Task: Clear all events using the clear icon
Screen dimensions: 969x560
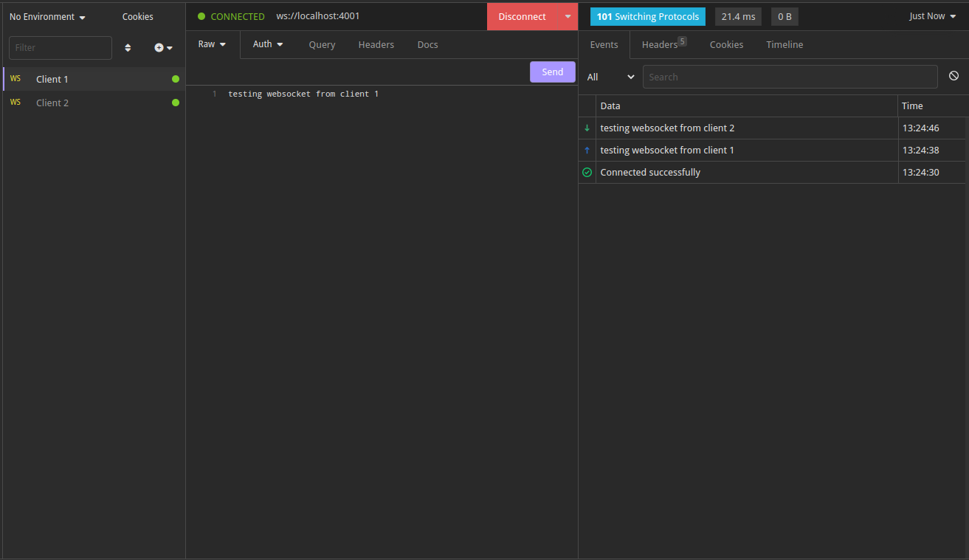Action: 954,75
